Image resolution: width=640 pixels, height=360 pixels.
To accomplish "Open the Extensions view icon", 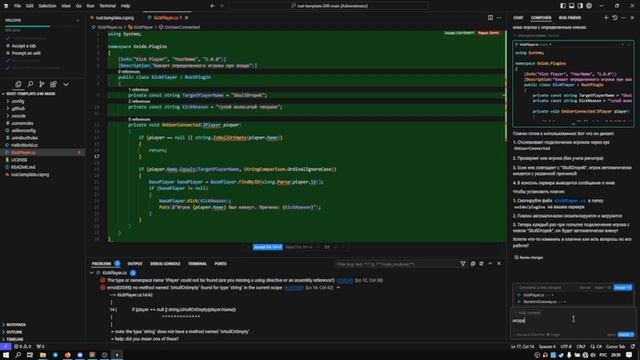I will (53, 84).
